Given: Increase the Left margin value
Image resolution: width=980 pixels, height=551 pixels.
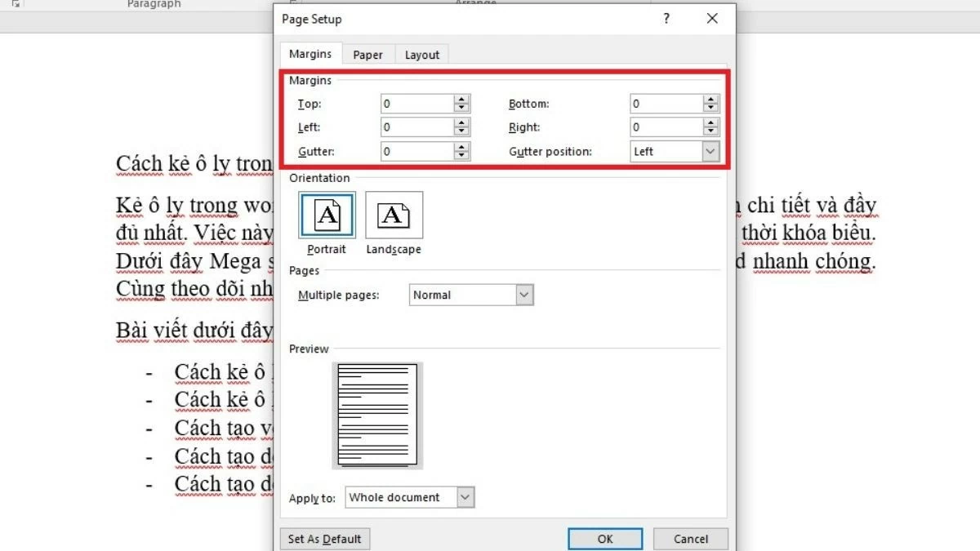Looking at the screenshot, I should coord(463,122).
